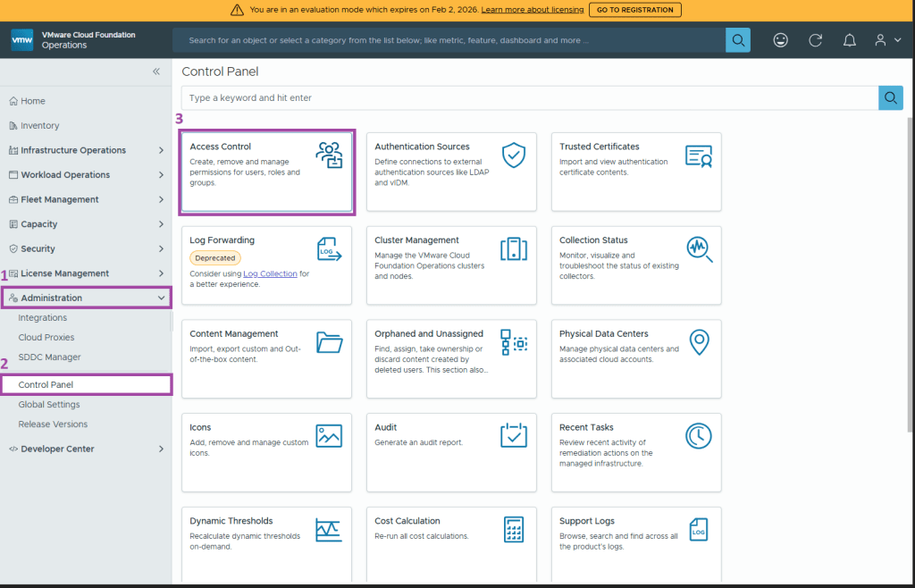This screenshot has height=588, width=915.
Task: Collapse the Administration section
Action: click(161, 298)
